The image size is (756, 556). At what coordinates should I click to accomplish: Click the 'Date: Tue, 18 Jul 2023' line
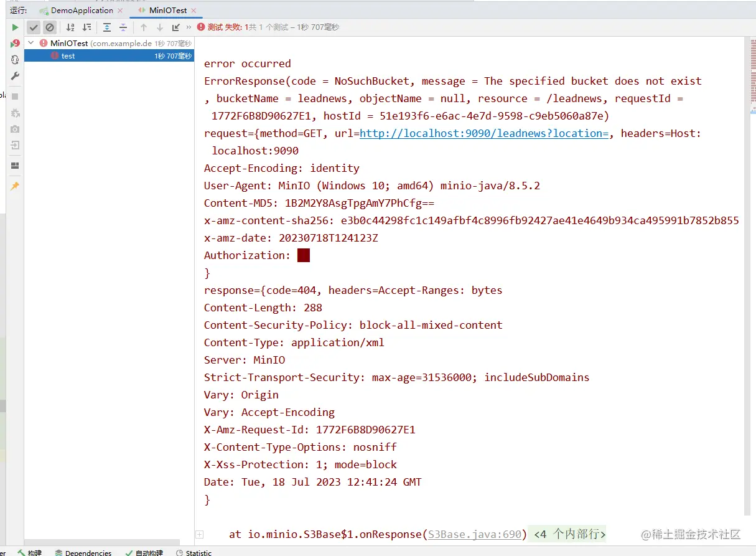tap(313, 482)
